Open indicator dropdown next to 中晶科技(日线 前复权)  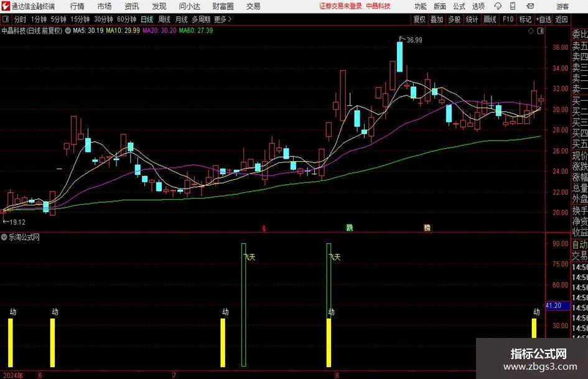point(68,30)
